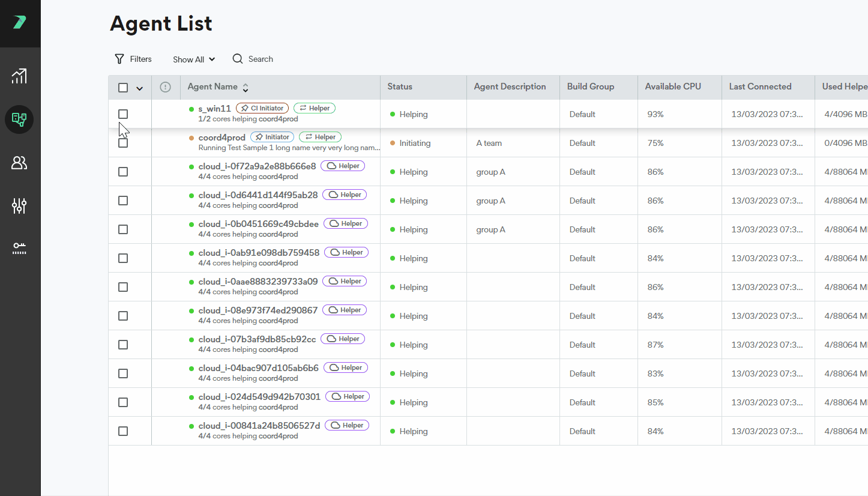The width and height of the screenshot is (868, 496).
Task: Expand the bulk selection chevron in header
Action: point(140,88)
